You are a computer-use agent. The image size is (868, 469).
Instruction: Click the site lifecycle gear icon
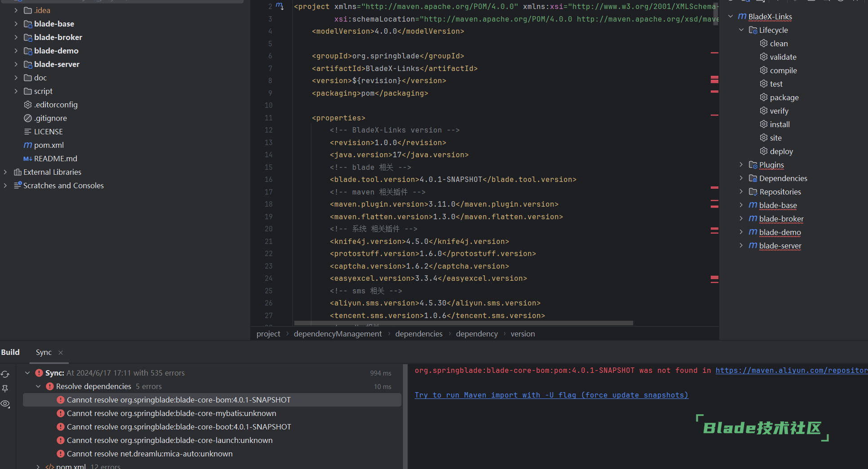(x=763, y=138)
